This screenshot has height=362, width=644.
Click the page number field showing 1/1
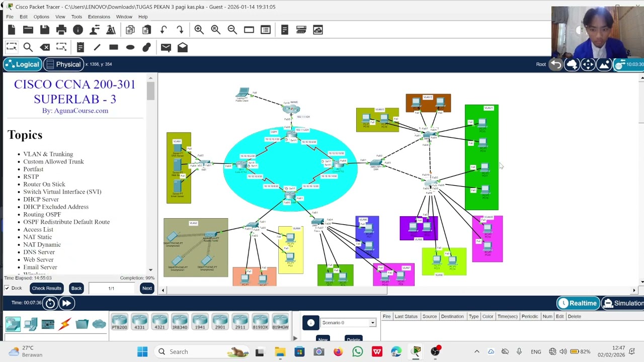click(111, 288)
